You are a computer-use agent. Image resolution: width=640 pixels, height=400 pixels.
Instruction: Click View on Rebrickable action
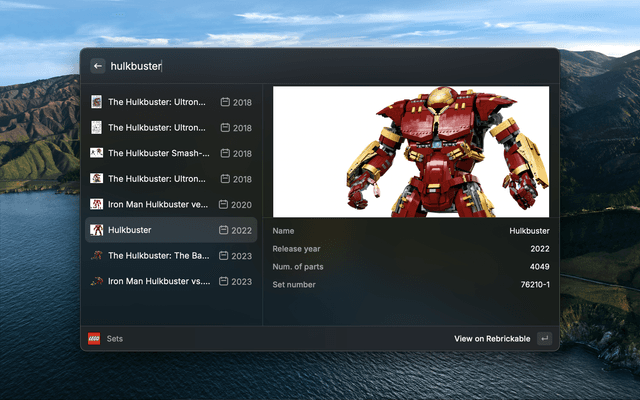coord(492,339)
